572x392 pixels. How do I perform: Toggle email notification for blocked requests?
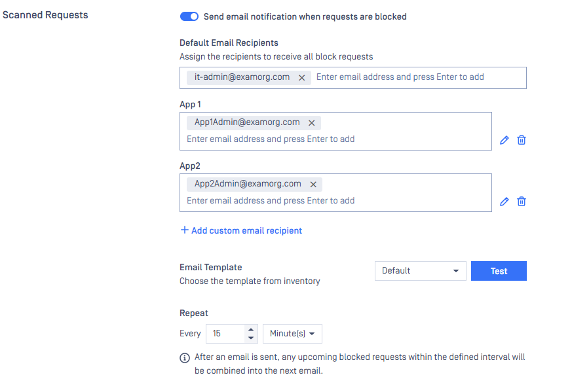tap(189, 16)
